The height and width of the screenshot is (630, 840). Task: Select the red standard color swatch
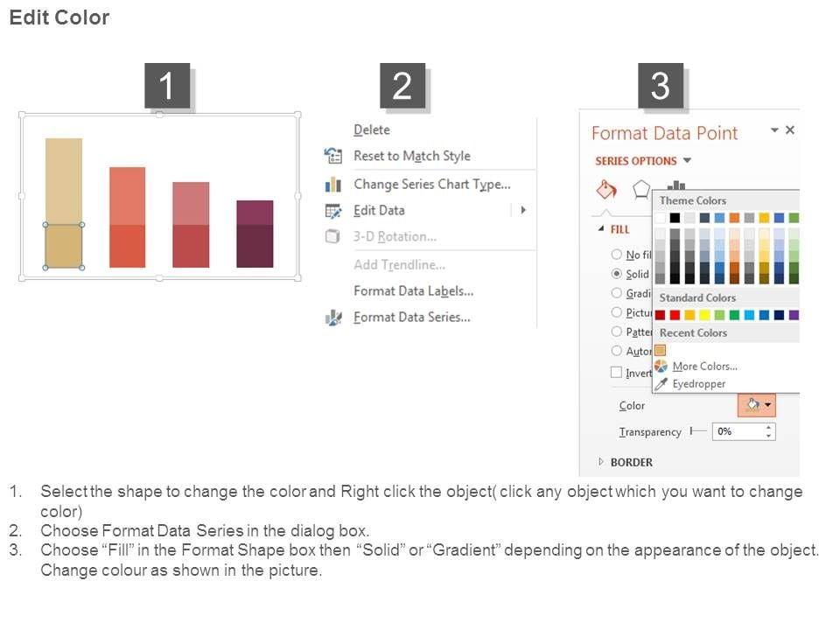pyautogui.click(x=675, y=315)
